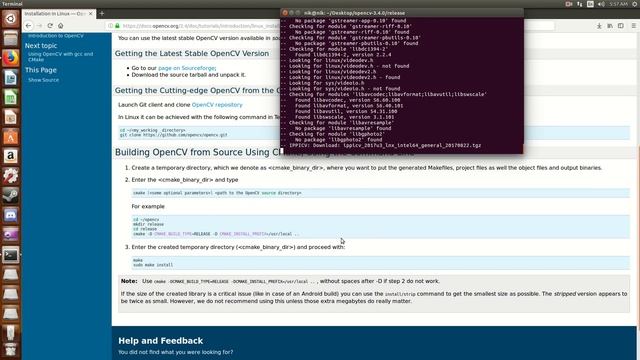Click the 'sudo make install' code line
Image resolution: width=640 pixels, height=360 pixels.
click(153, 265)
